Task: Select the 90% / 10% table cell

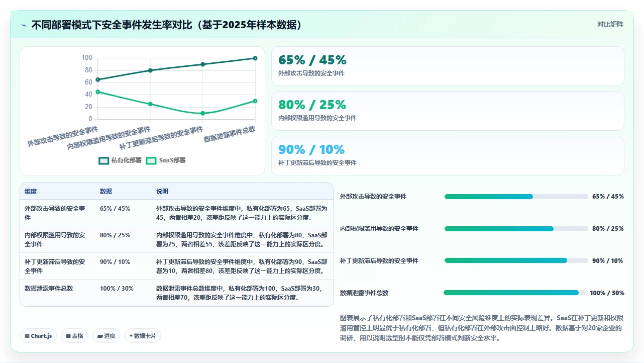Action: (115, 262)
